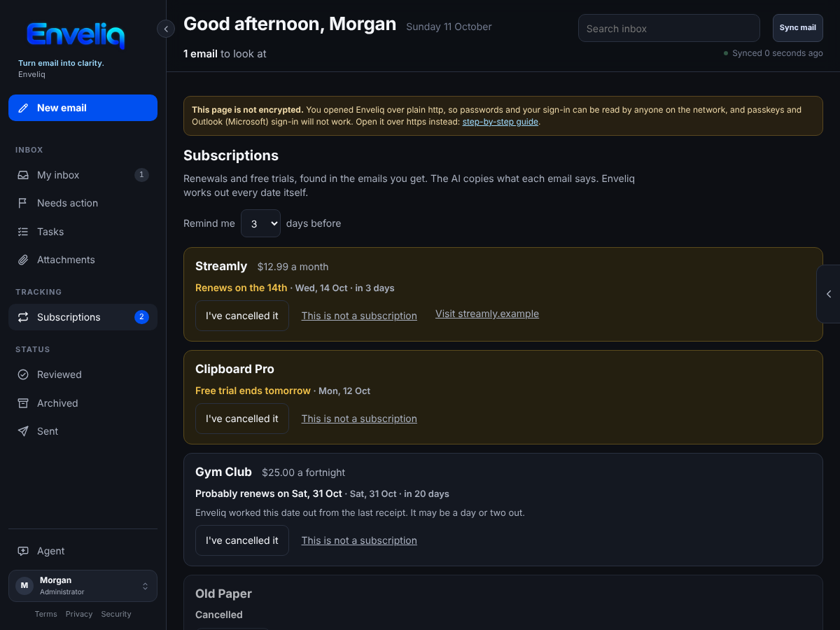
Task: Click the '1 email to look at' text
Action: click(x=225, y=53)
